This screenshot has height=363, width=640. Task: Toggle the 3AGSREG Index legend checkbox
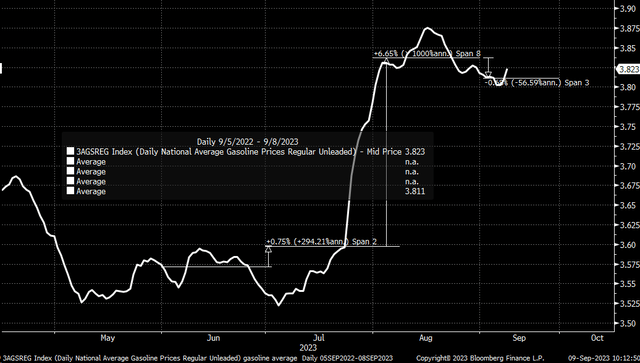click(71, 151)
